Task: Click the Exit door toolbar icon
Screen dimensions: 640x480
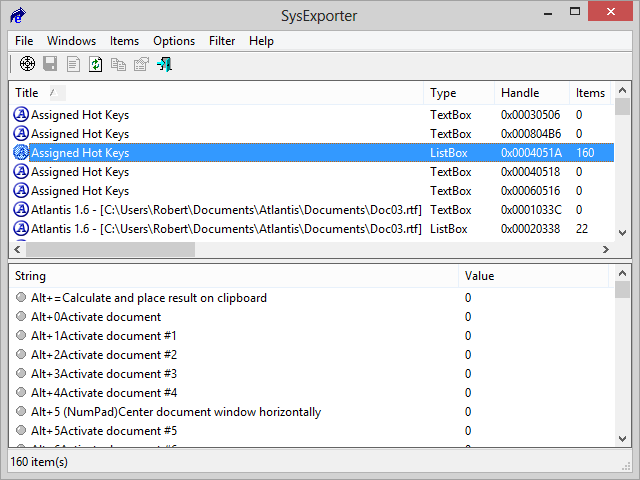Action: coord(165,65)
